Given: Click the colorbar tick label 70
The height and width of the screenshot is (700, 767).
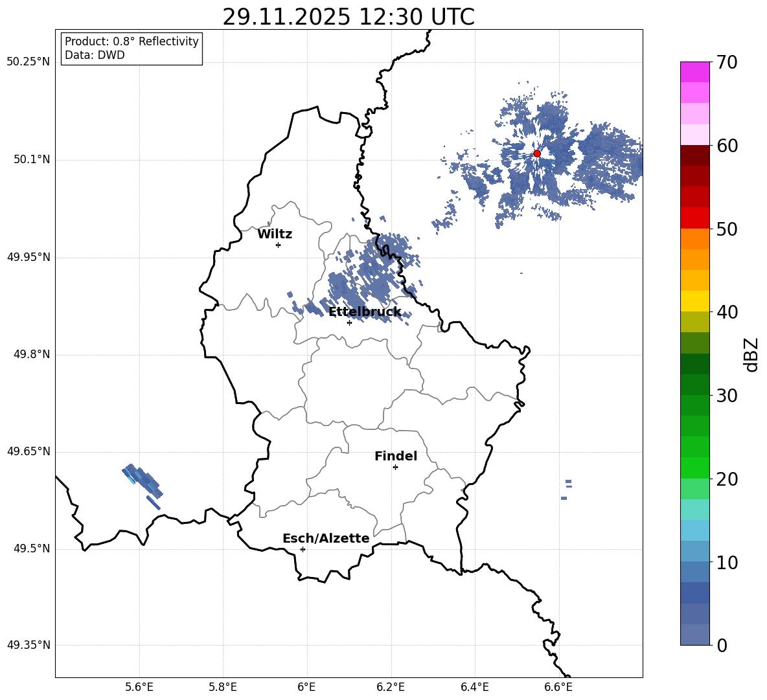Looking at the screenshot, I should pyautogui.click(x=726, y=62).
